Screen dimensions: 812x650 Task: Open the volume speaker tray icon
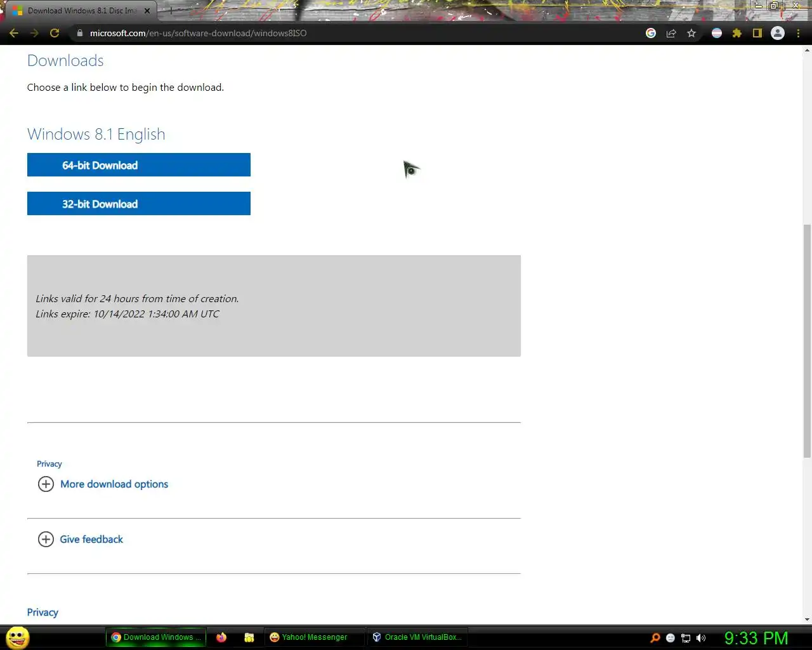click(701, 638)
